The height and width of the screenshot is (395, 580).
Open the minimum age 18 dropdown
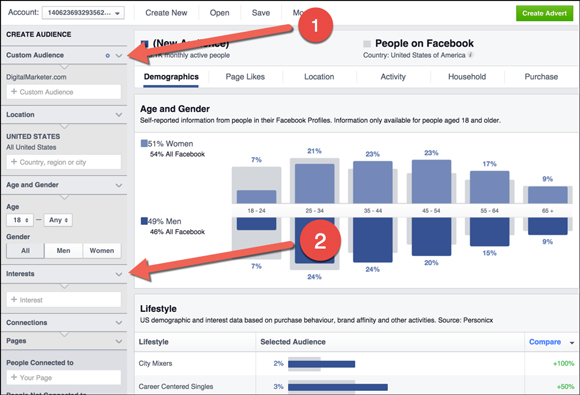coord(20,220)
